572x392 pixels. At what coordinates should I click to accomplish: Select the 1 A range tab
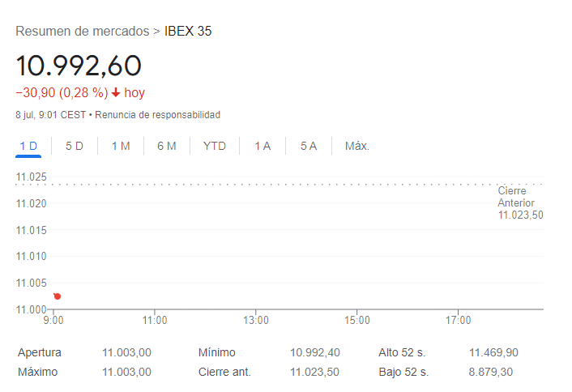pyautogui.click(x=263, y=146)
